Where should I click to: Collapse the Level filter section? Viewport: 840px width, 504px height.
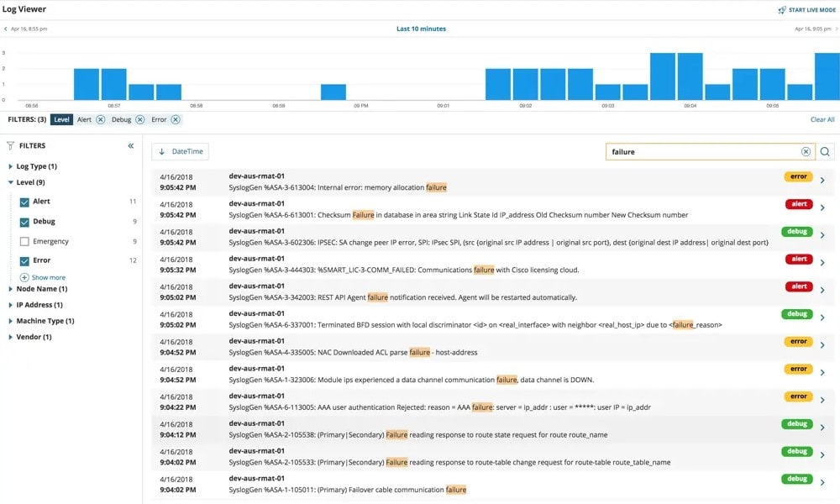[12, 182]
